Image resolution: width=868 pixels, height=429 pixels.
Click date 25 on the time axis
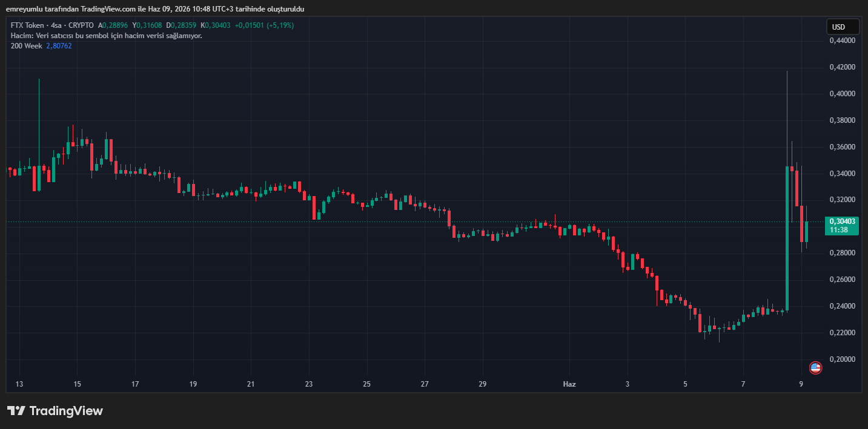coord(366,384)
